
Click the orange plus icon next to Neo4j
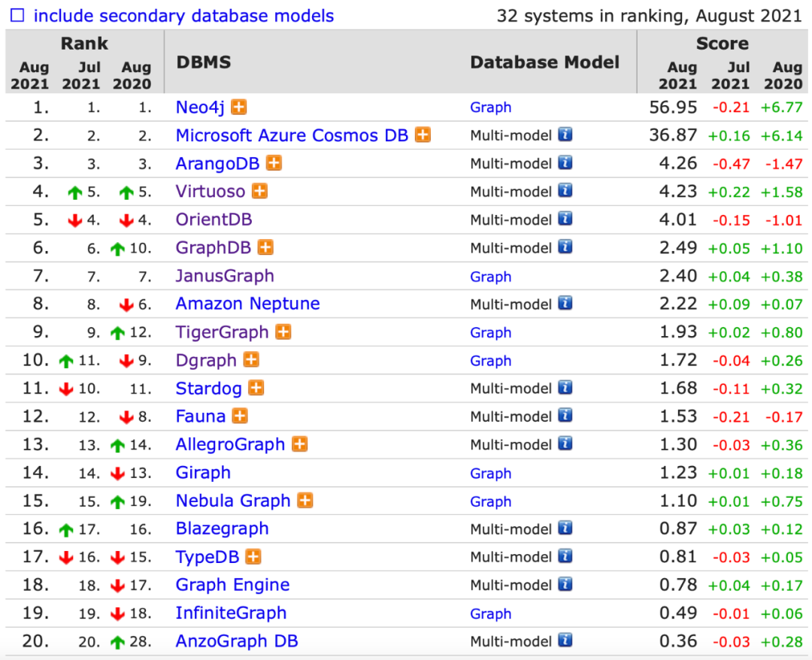pos(239,107)
